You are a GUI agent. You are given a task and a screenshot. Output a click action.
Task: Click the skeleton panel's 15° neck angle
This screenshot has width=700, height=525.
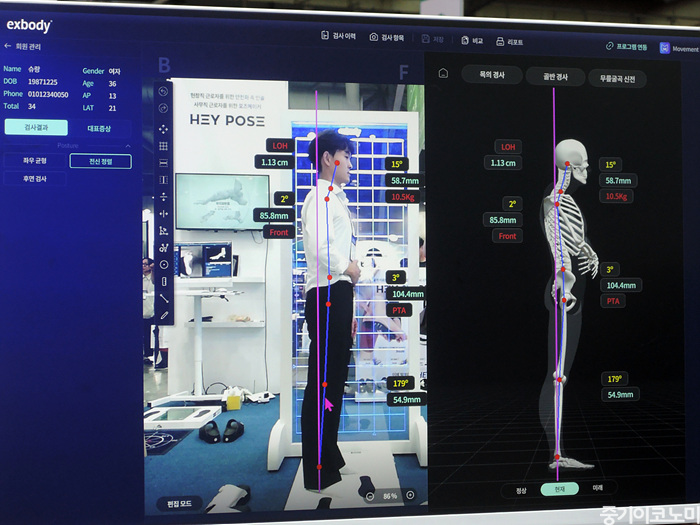click(610, 165)
